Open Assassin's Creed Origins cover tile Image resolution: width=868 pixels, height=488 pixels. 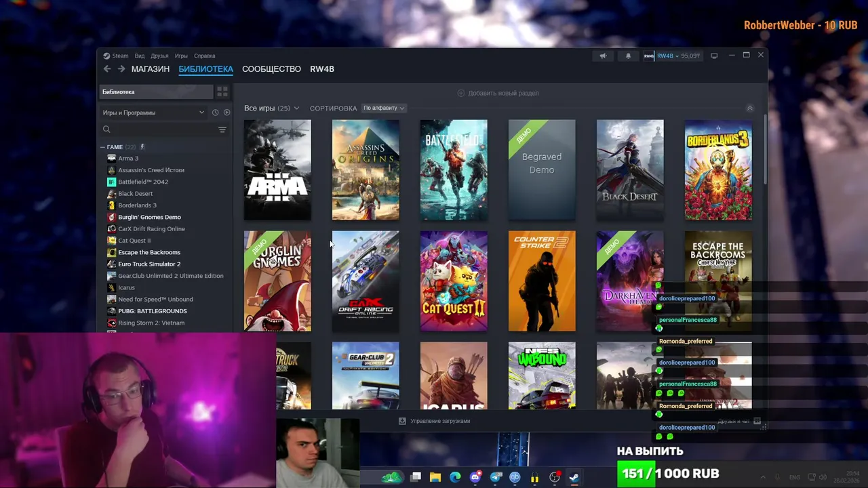pyautogui.click(x=366, y=170)
